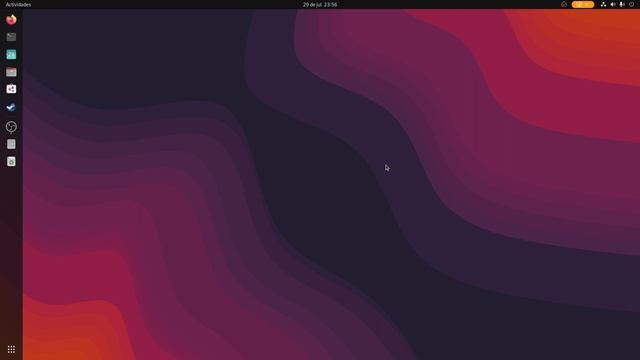Open the Ubuntu Software store icon

11,89
